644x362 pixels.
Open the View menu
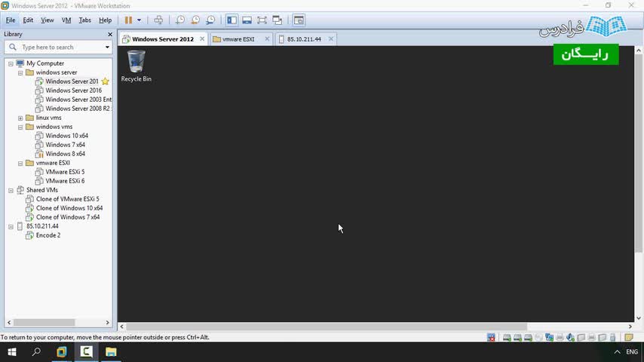click(x=48, y=20)
